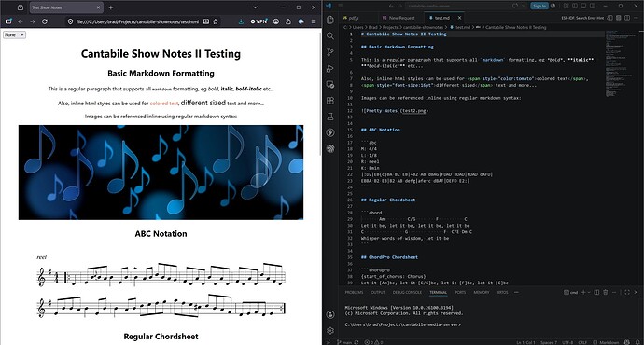Open the None dropdown on the page
The height and width of the screenshot is (345, 644).
click(x=14, y=34)
